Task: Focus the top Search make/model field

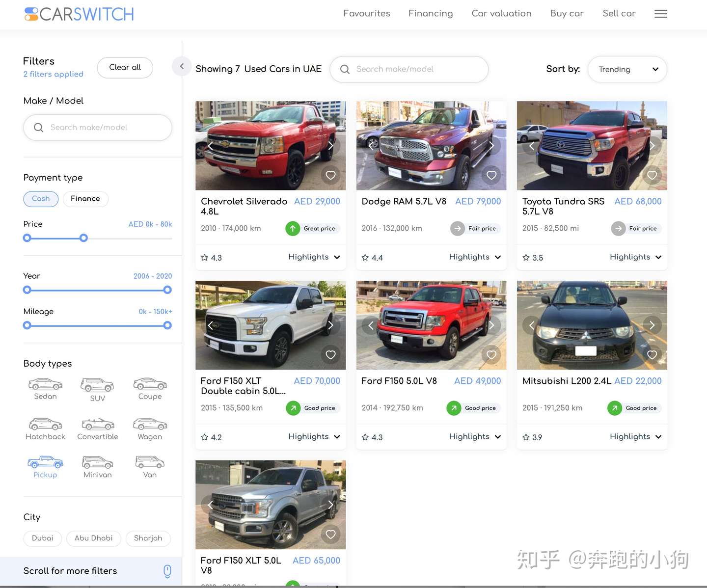Action: (x=409, y=69)
